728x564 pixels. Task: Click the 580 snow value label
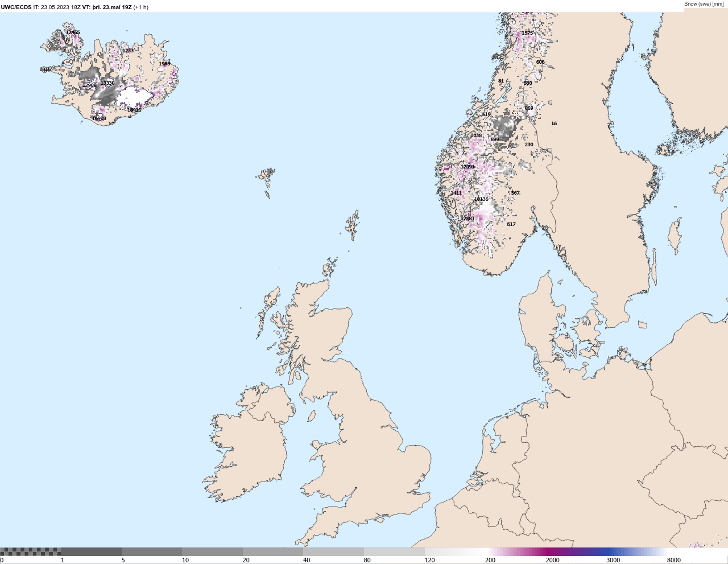pyautogui.click(x=528, y=83)
